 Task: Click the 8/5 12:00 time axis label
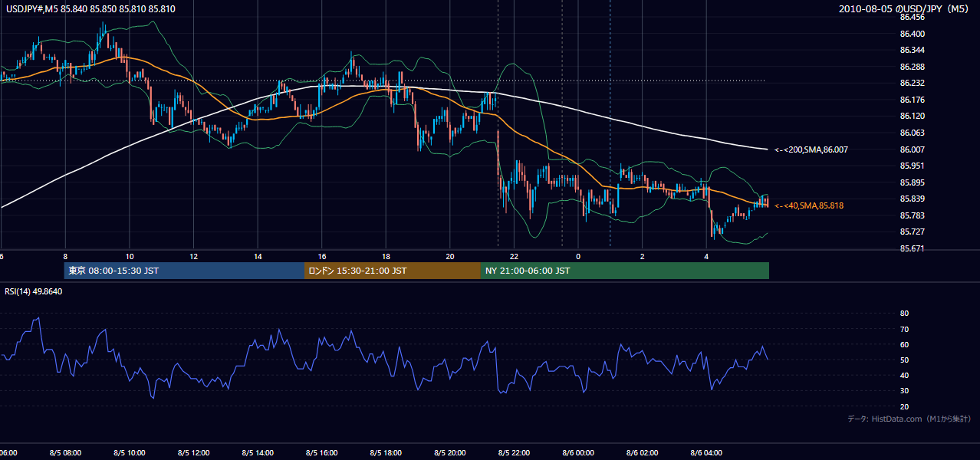pos(193,453)
